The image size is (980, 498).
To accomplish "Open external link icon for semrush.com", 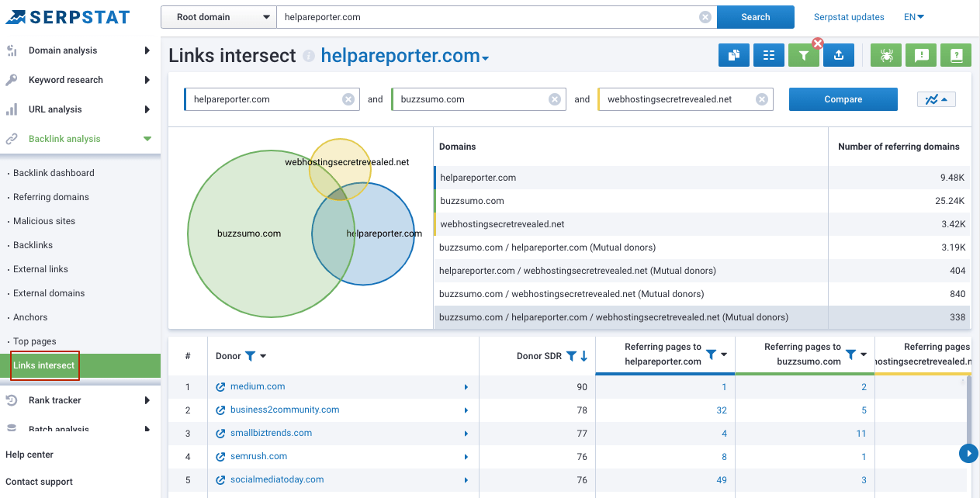I will pos(220,457).
